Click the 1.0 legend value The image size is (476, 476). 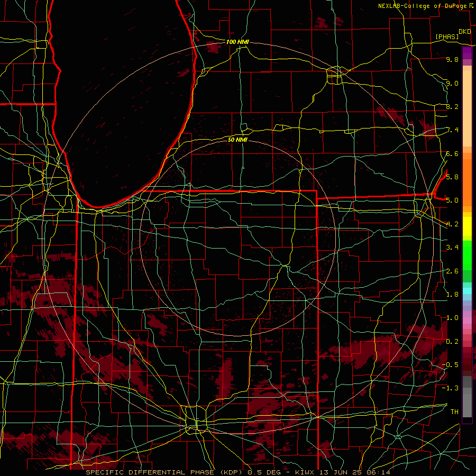click(452, 318)
